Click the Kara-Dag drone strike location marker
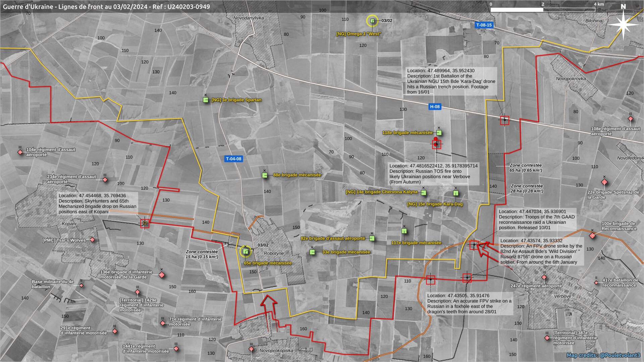The image size is (644, 362). pyautogui.click(x=504, y=120)
